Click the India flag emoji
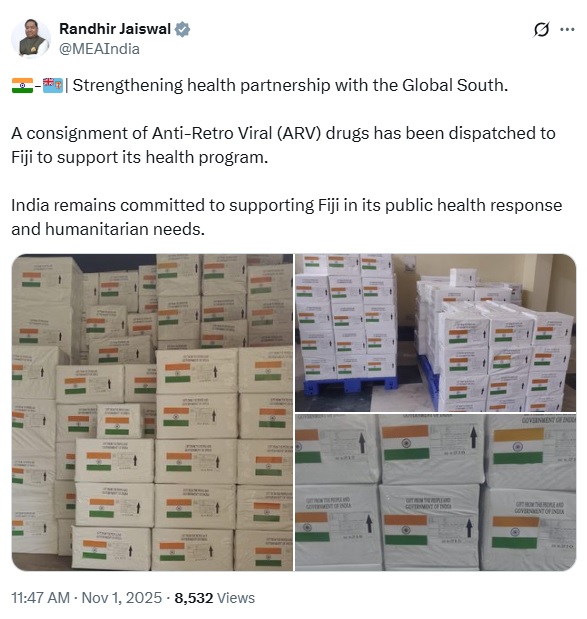Image resolution: width=587 pixels, height=619 pixels. click(x=23, y=86)
